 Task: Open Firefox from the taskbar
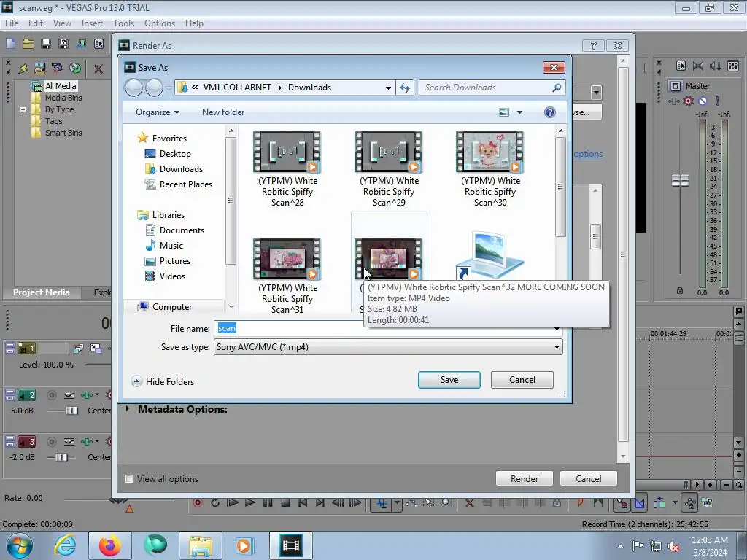(x=109, y=545)
